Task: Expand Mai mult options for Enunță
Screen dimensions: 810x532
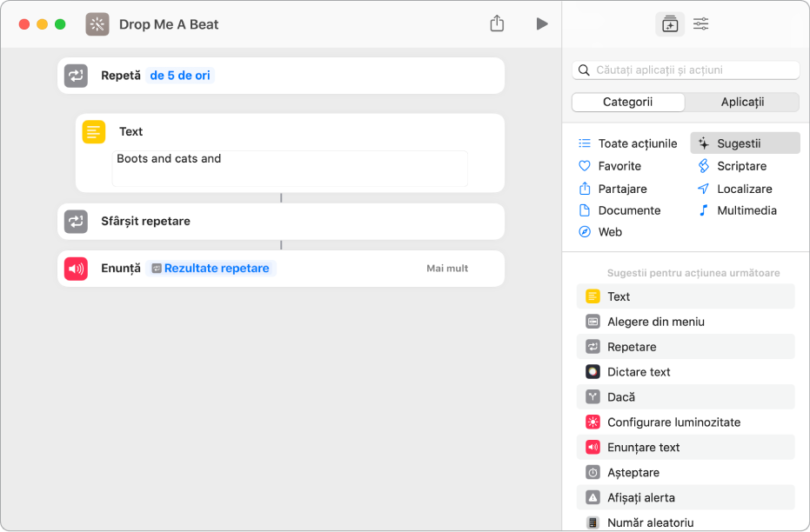Action: pyautogui.click(x=447, y=269)
